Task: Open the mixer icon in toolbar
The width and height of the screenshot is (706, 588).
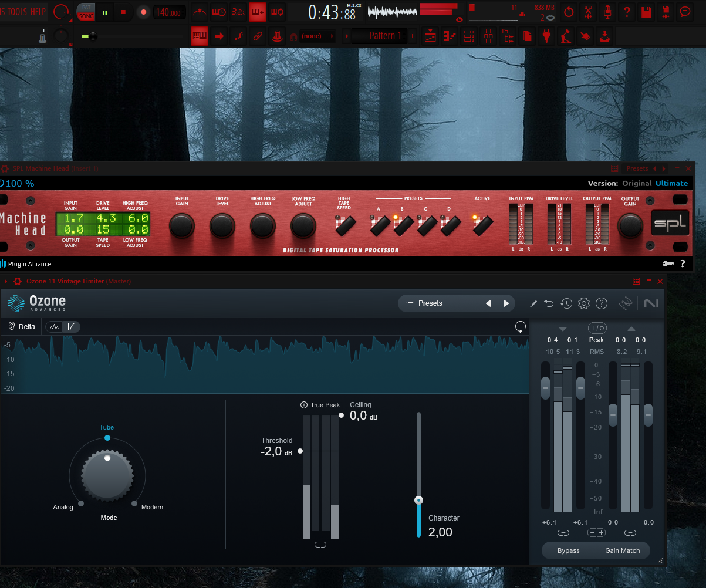Action: pyautogui.click(x=488, y=36)
